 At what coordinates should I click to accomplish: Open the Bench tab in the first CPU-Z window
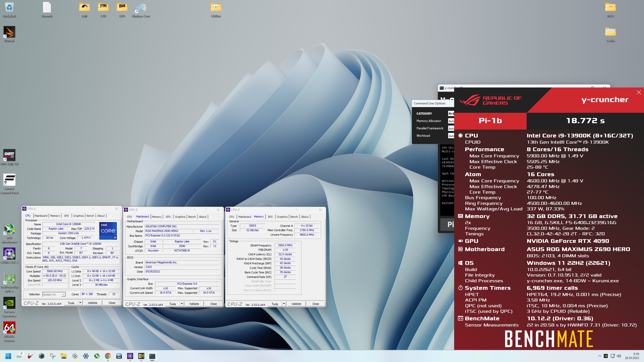[x=90, y=216]
